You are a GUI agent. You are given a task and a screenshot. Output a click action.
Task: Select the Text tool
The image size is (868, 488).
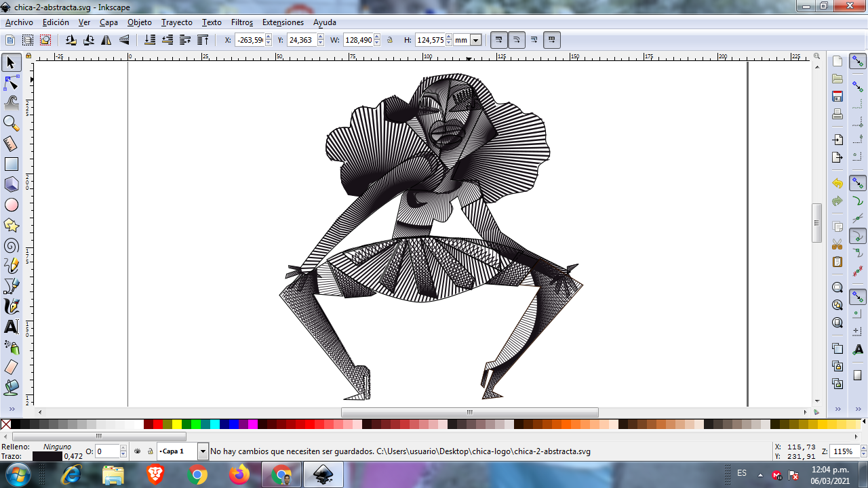click(x=11, y=327)
